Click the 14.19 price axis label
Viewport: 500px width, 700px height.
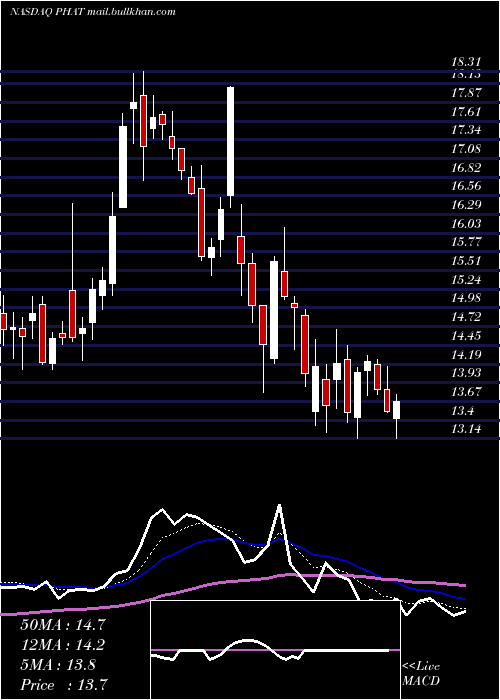pyautogui.click(x=466, y=355)
